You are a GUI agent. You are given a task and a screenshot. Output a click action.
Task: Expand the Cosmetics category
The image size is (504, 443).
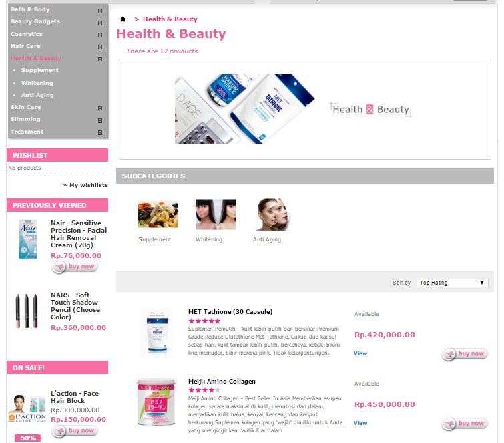[x=100, y=35]
